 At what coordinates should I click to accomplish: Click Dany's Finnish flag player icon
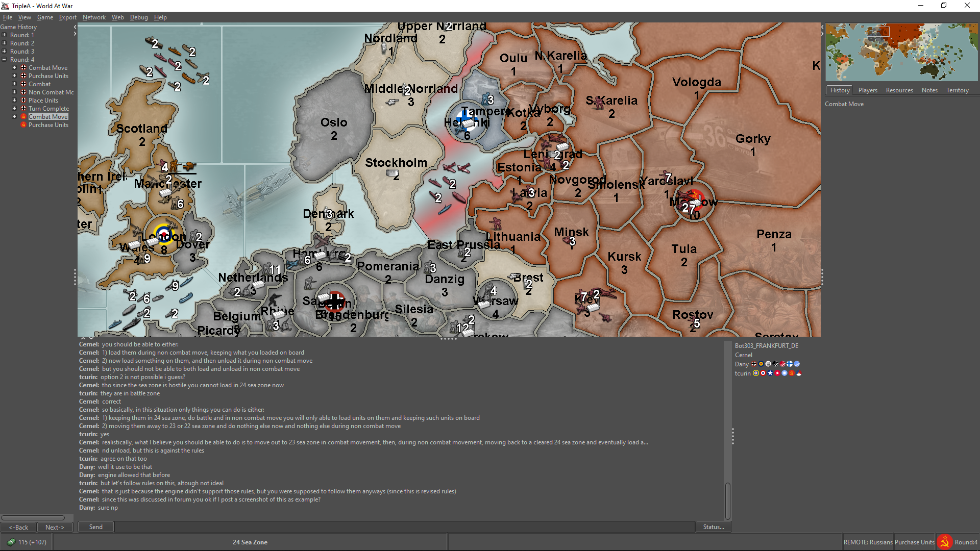[790, 364]
